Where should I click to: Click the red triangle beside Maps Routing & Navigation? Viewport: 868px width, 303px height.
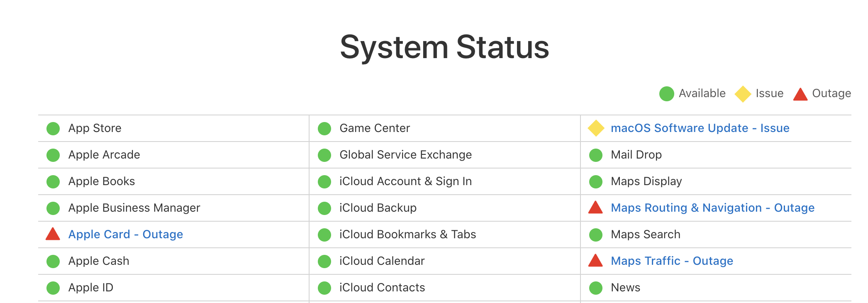coord(595,208)
